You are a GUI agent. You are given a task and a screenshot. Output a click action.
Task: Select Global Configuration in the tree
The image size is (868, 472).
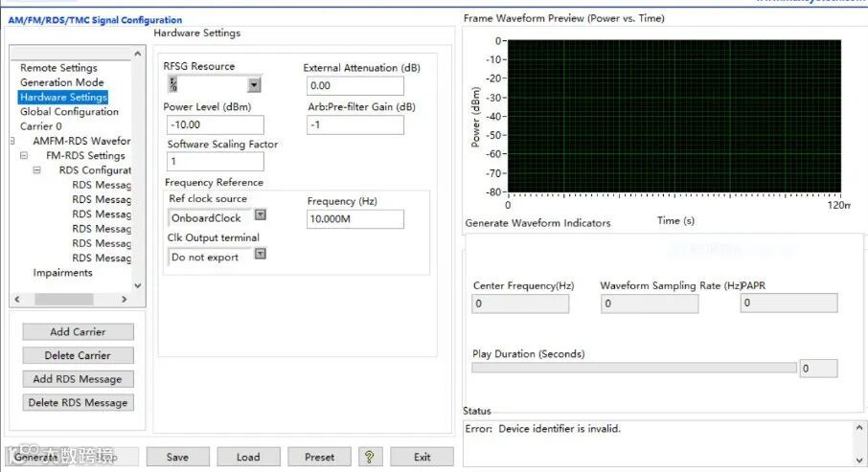click(69, 112)
